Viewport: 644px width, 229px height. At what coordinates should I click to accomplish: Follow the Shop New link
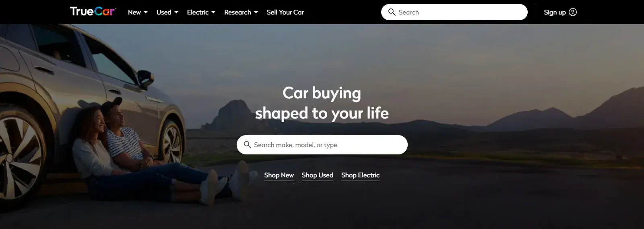(279, 175)
